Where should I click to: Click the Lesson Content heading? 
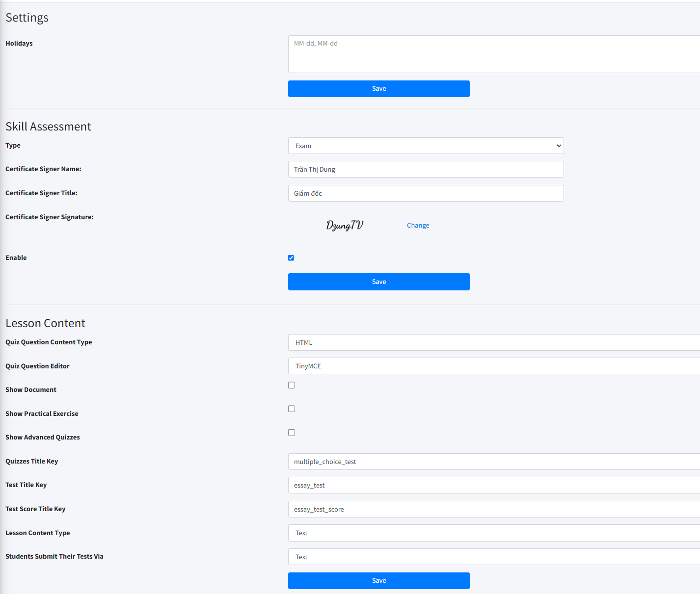coord(45,323)
